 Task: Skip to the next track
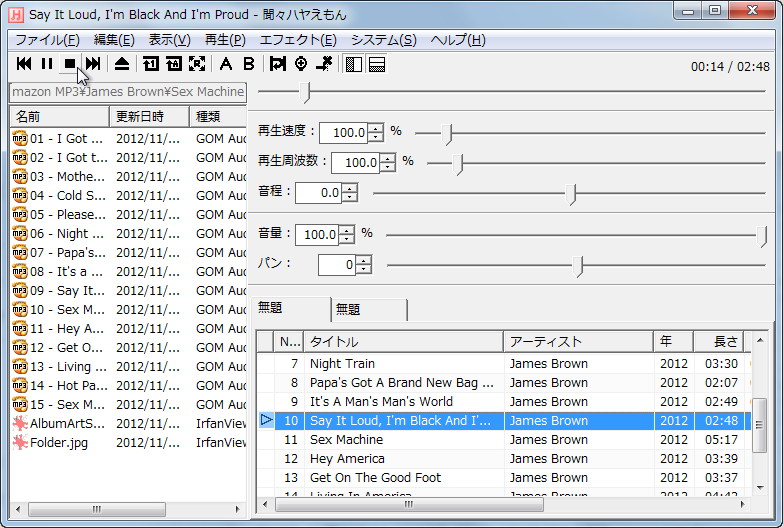pos(93,63)
